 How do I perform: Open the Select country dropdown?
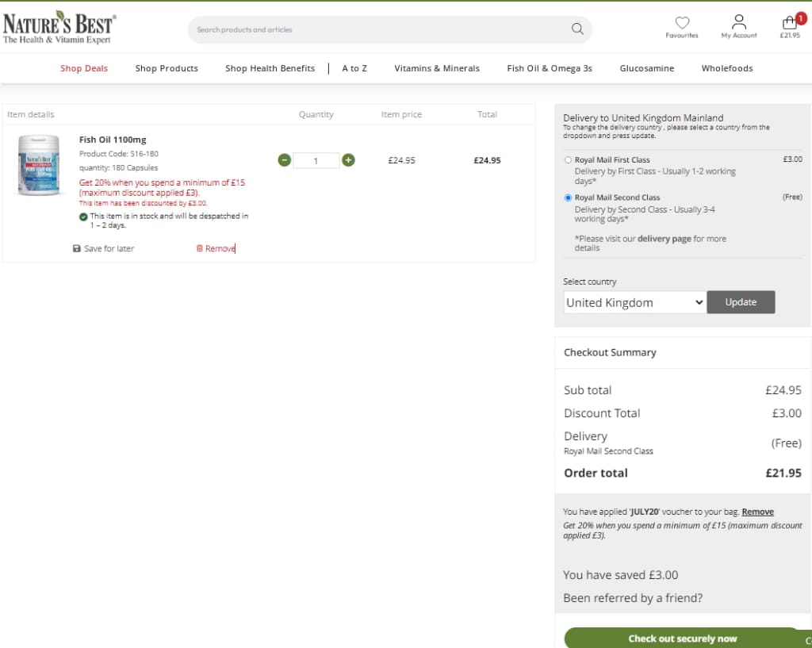pyautogui.click(x=634, y=302)
